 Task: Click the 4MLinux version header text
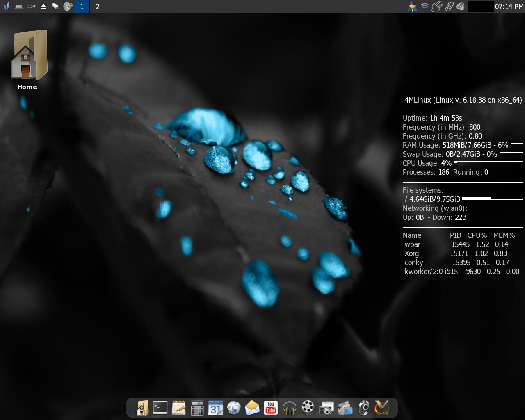(463, 100)
